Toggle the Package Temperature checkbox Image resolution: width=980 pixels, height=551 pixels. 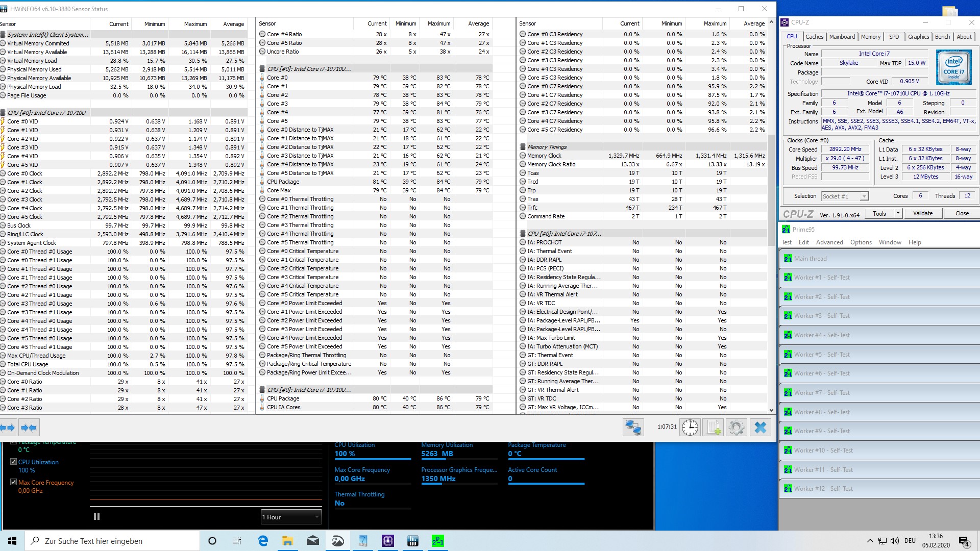coord(14,442)
